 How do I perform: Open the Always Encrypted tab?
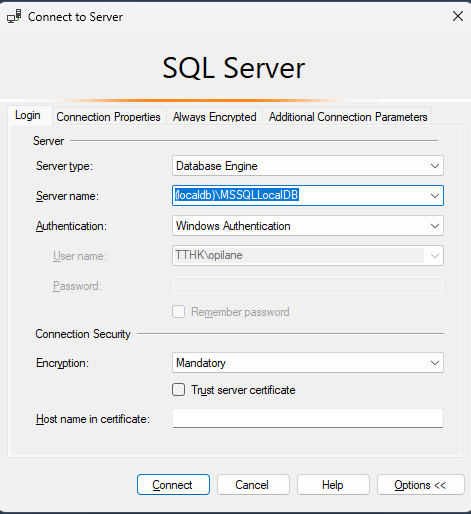click(215, 117)
